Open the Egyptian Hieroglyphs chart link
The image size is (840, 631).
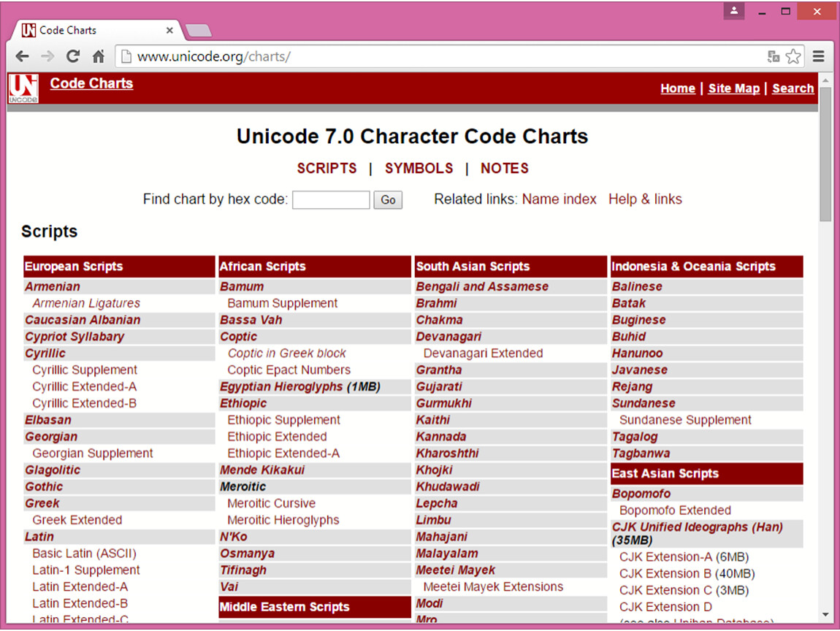pos(282,386)
